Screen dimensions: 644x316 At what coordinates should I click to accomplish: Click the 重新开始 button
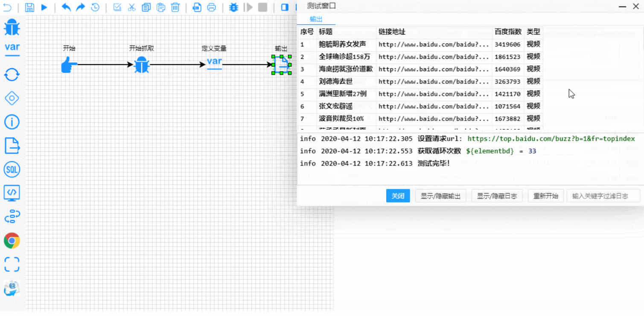546,196
